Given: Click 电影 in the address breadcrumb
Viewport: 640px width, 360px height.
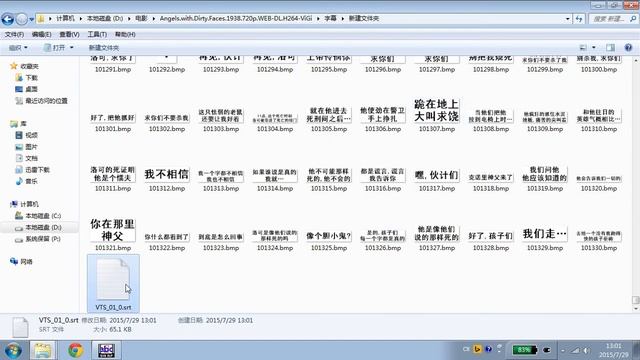Looking at the screenshot, I should tap(141, 19).
